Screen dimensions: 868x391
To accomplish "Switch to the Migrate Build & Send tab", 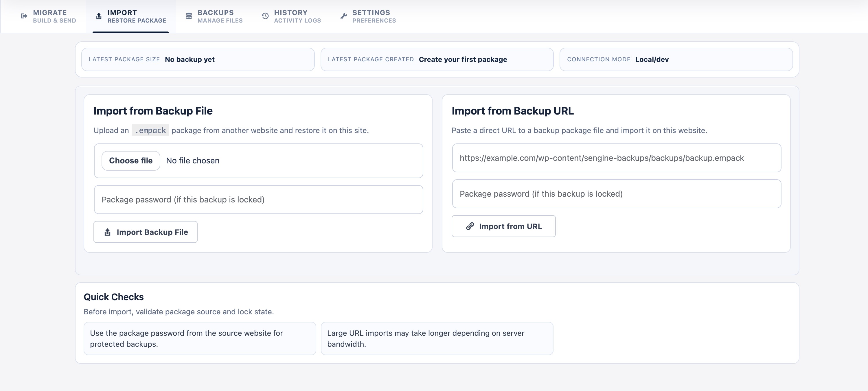I will [x=49, y=16].
